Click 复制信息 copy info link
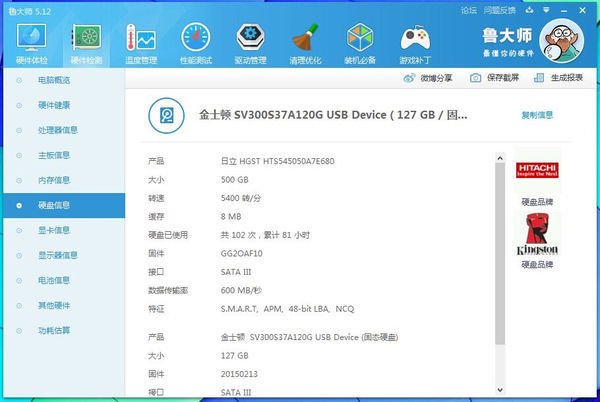600x402 pixels. click(x=537, y=115)
